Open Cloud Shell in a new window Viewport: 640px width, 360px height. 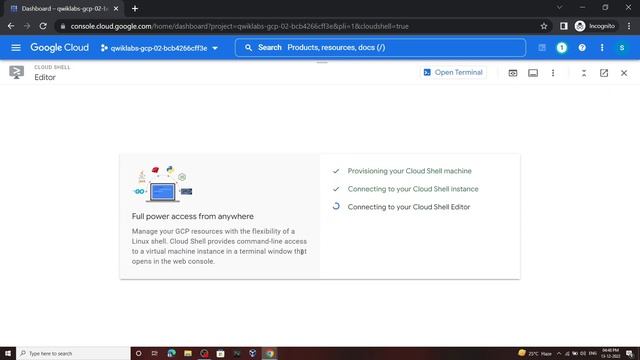(x=604, y=73)
